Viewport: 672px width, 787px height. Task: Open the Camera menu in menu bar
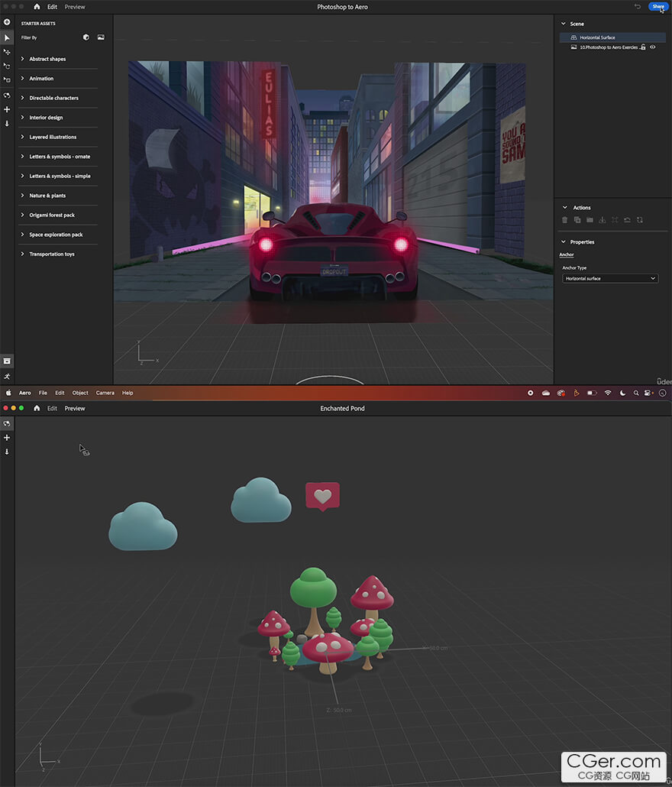105,393
